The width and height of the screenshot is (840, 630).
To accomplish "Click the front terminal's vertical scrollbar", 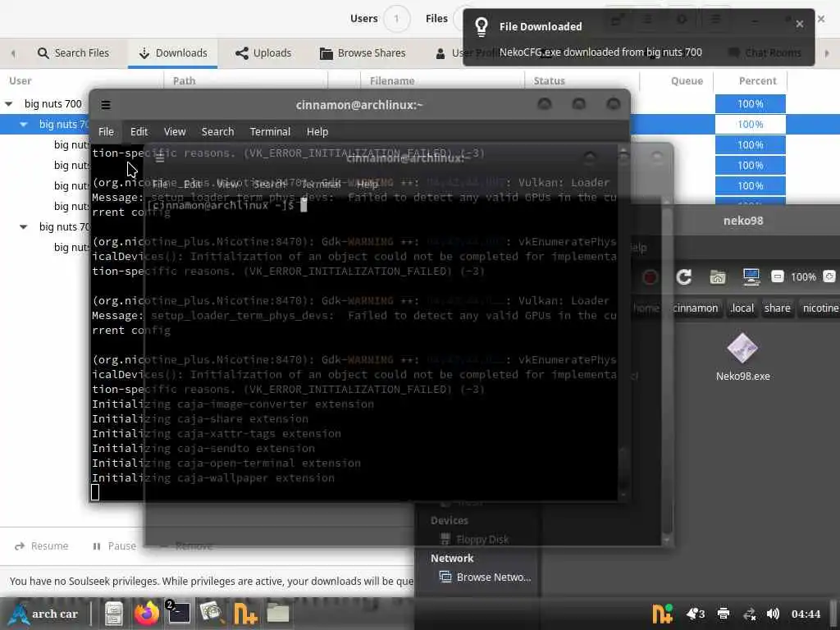I will click(622, 322).
